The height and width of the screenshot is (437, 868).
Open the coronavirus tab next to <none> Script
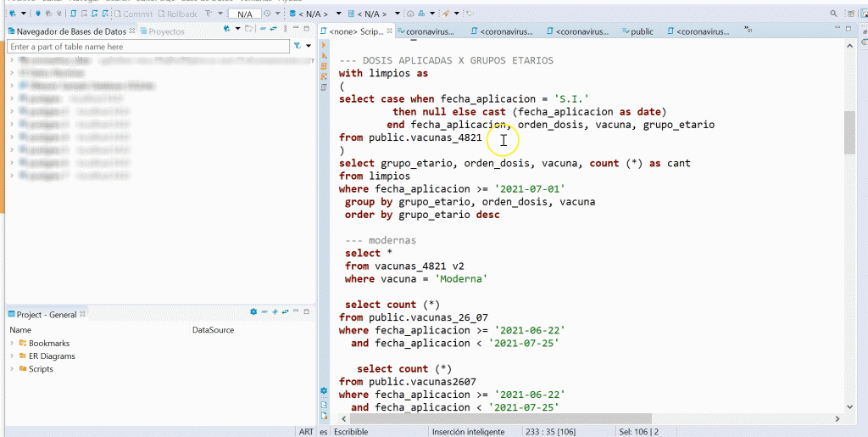click(x=426, y=31)
